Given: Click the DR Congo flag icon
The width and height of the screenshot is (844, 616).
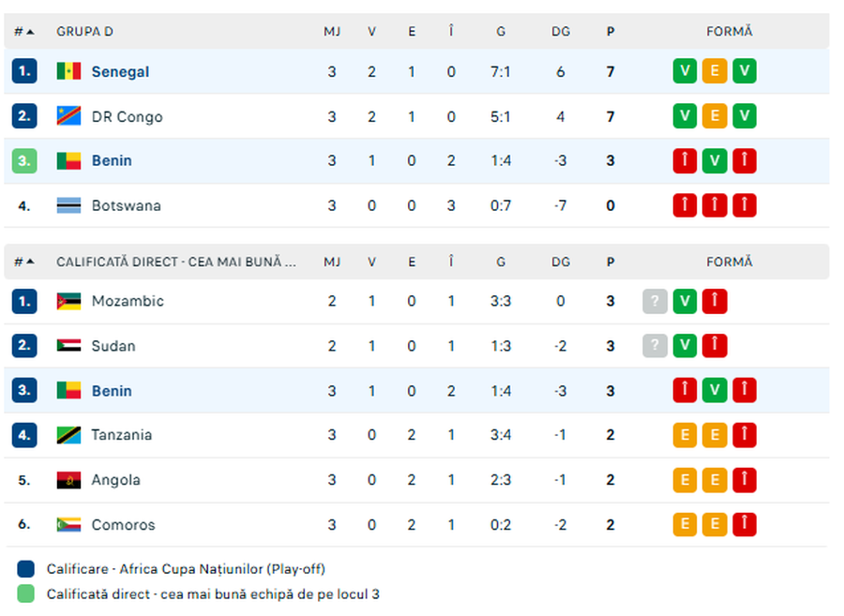Looking at the screenshot, I should (68, 116).
